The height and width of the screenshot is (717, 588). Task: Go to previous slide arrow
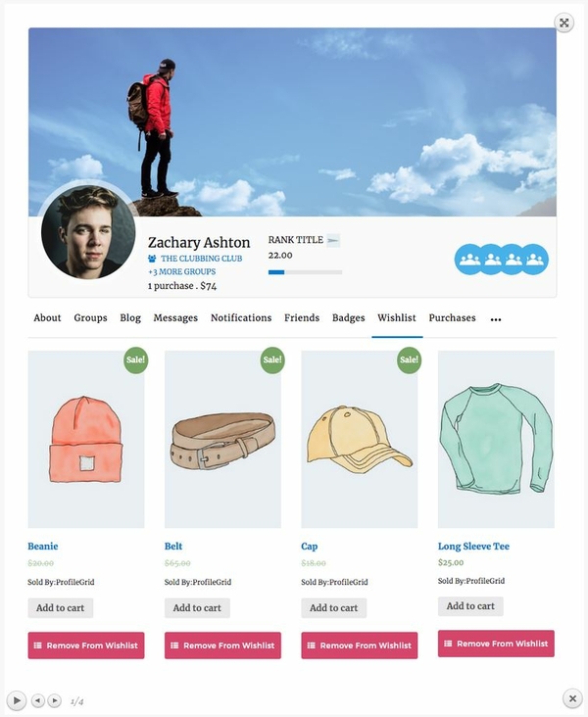pyautogui.click(x=38, y=700)
